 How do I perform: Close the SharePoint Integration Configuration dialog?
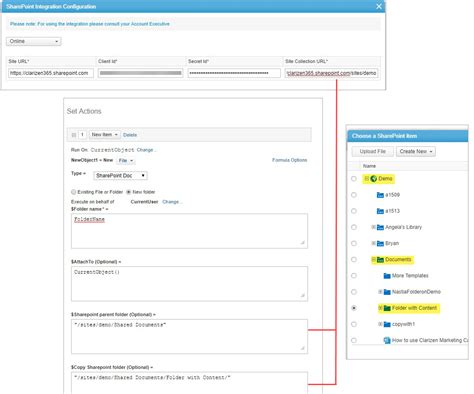(x=379, y=6)
